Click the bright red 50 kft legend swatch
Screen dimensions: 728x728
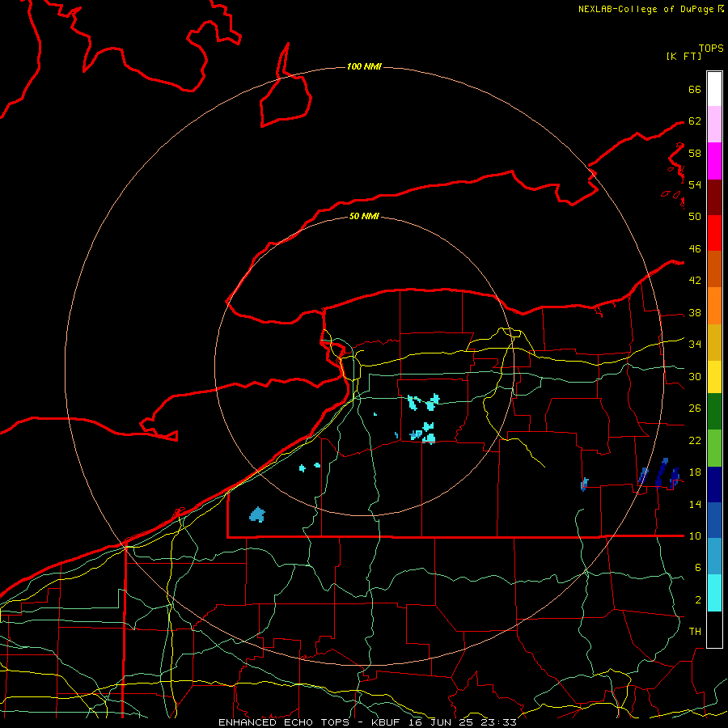point(714,232)
